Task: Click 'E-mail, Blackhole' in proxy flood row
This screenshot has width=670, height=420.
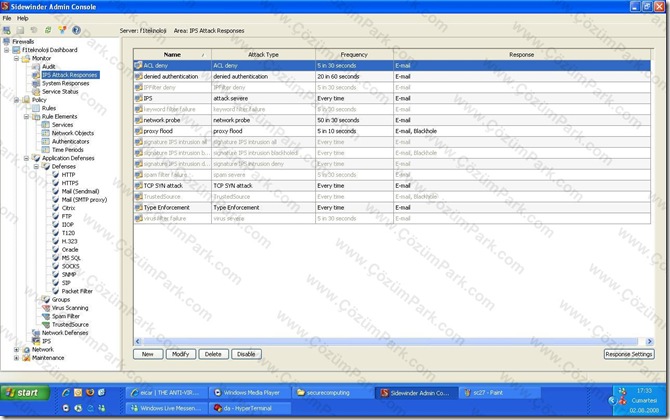Action: click(416, 131)
